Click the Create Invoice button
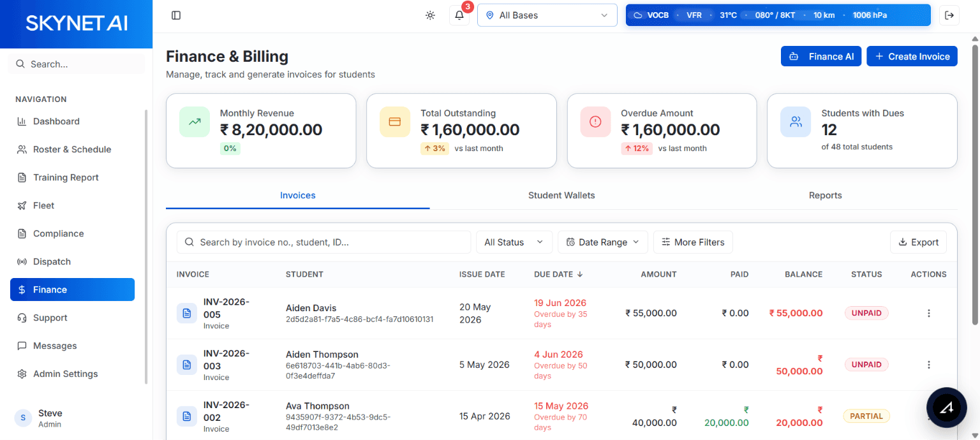This screenshot has height=440, width=980. coord(912,56)
